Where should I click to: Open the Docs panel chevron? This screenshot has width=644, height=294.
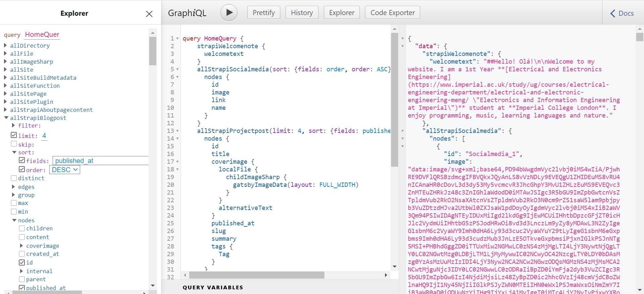pos(612,13)
